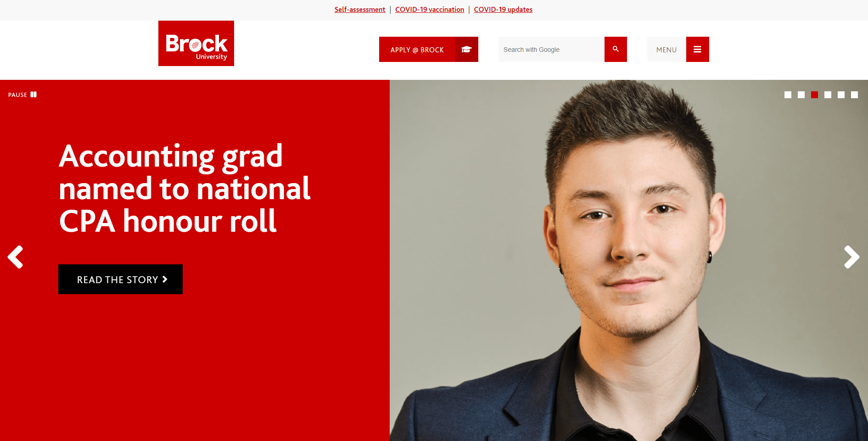The height and width of the screenshot is (441, 868).
Task: Open the hamburger menu icon
Action: 697,49
